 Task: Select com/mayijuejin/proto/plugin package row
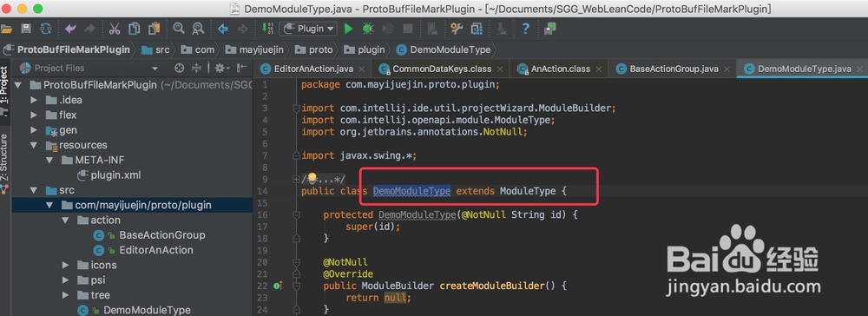click(x=132, y=205)
